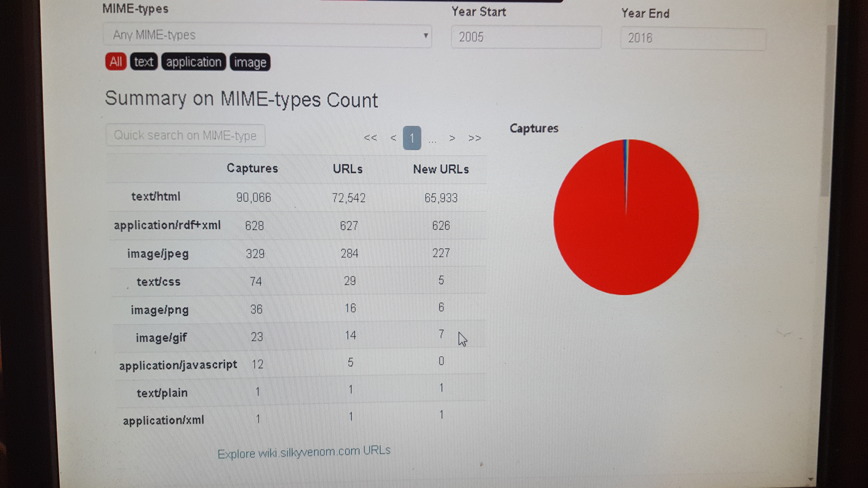Viewport: 868px width, 488px height.
Task: Go to first page with << control
Action: [x=370, y=138]
